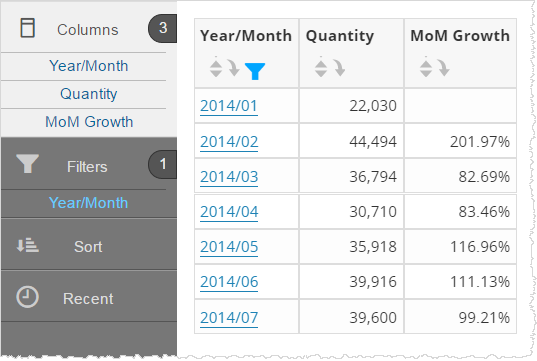The image size is (537, 361).
Task: Open the 2014/06 link
Action: coord(229,282)
